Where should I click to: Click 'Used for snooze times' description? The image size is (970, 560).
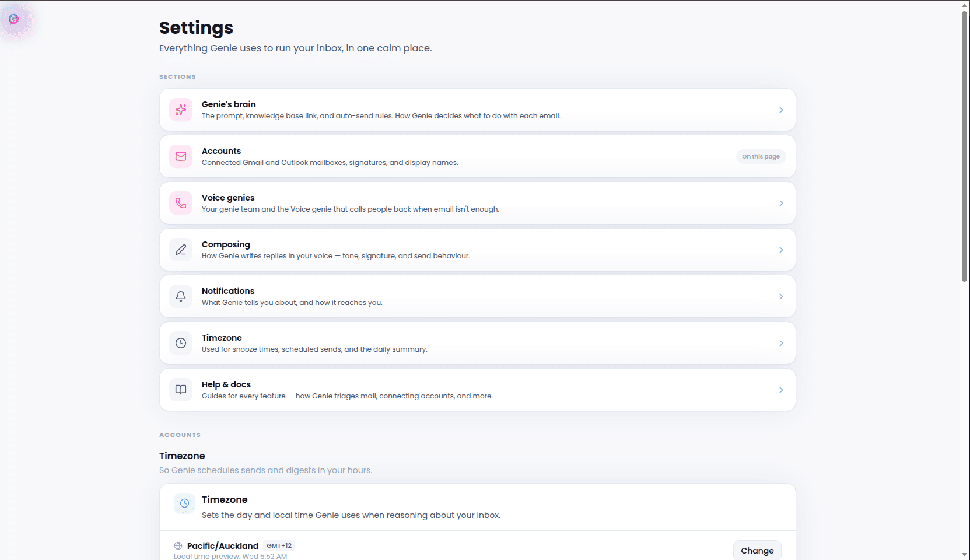314,349
